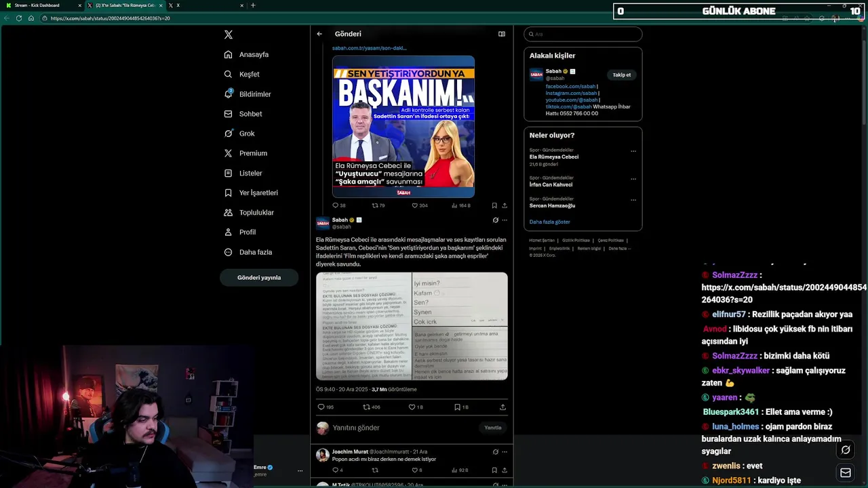More options for Sercan Hamzaoğlu trend
The width and height of the screenshot is (868, 488).
coord(633,200)
